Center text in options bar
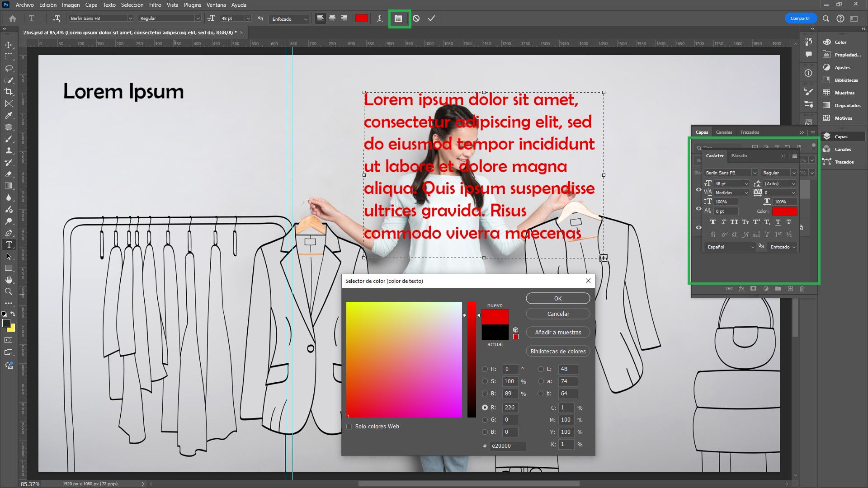 (332, 19)
